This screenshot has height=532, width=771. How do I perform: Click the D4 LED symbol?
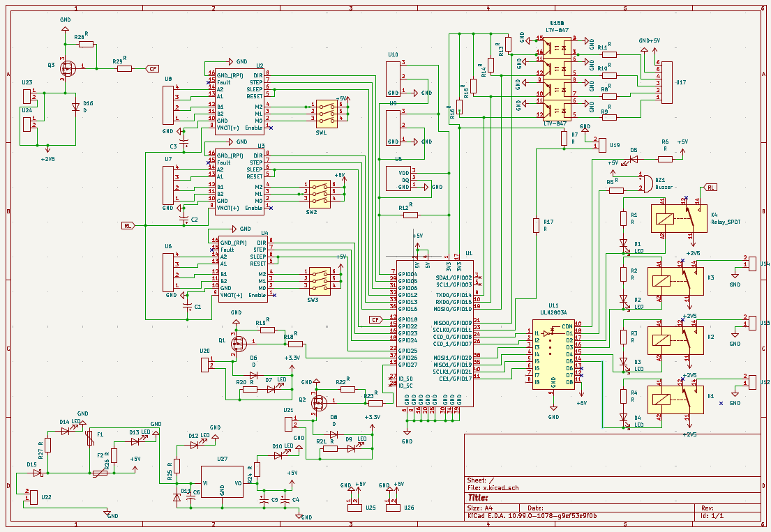pyautogui.click(x=624, y=418)
